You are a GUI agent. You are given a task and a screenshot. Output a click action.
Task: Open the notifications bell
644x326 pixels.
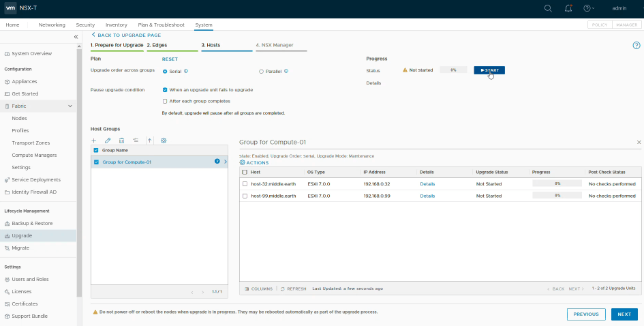[568, 8]
